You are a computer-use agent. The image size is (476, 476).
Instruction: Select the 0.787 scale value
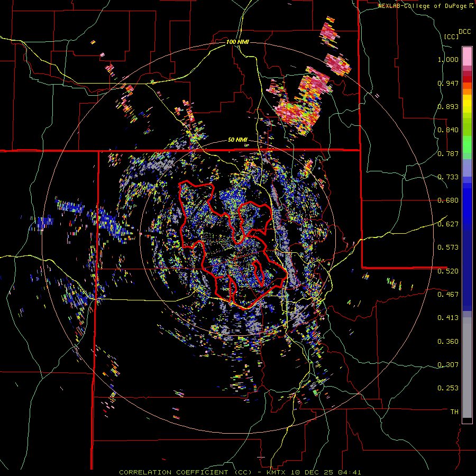point(448,153)
